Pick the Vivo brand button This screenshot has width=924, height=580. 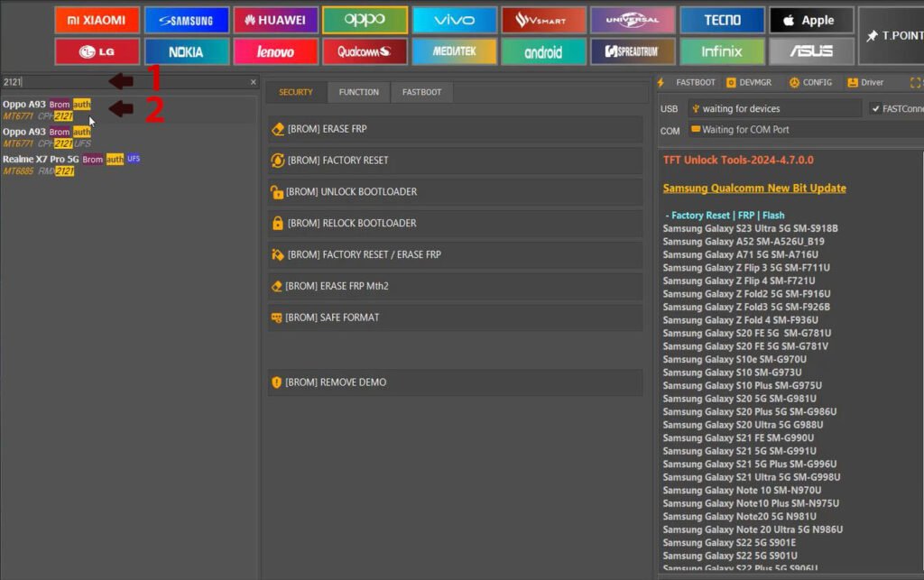pos(455,20)
